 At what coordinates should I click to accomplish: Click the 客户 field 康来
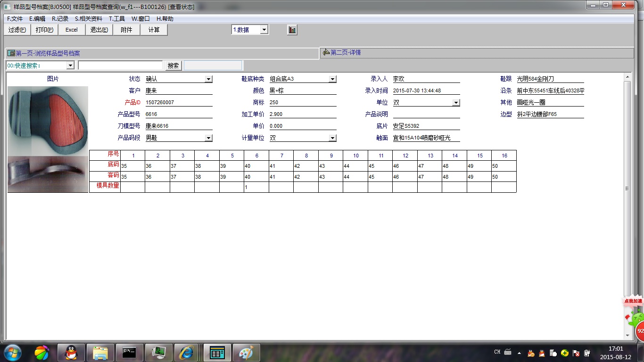point(178,91)
